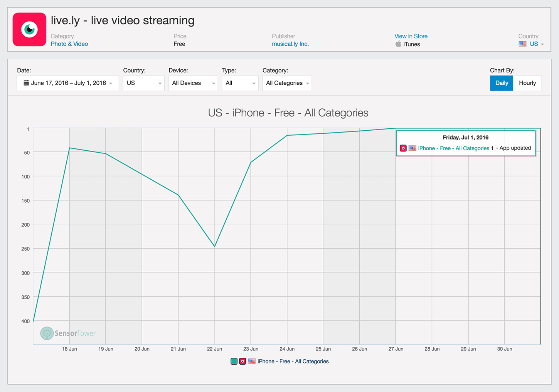Open the musical.ly Inc. publisher link
Image resolution: width=559 pixels, height=392 pixels.
pos(290,44)
